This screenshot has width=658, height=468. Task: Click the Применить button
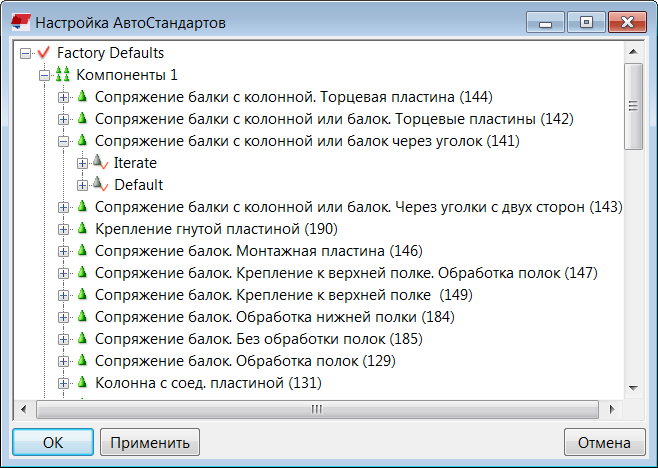pos(150,442)
